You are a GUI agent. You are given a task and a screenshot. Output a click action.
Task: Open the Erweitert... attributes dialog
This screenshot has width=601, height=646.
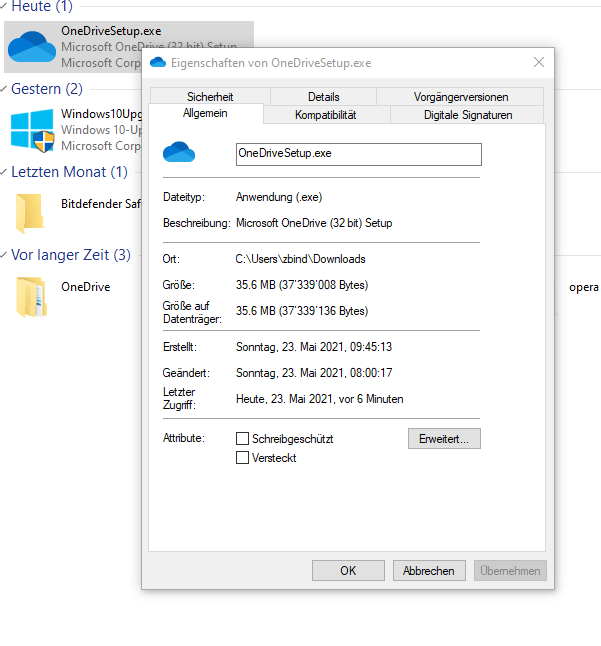point(444,438)
